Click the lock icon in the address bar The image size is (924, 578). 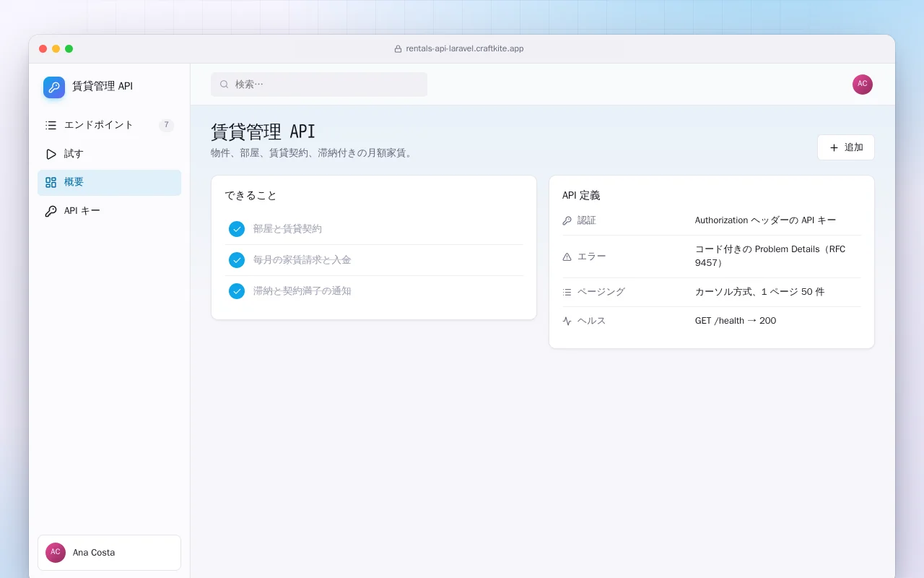[x=398, y=49]
